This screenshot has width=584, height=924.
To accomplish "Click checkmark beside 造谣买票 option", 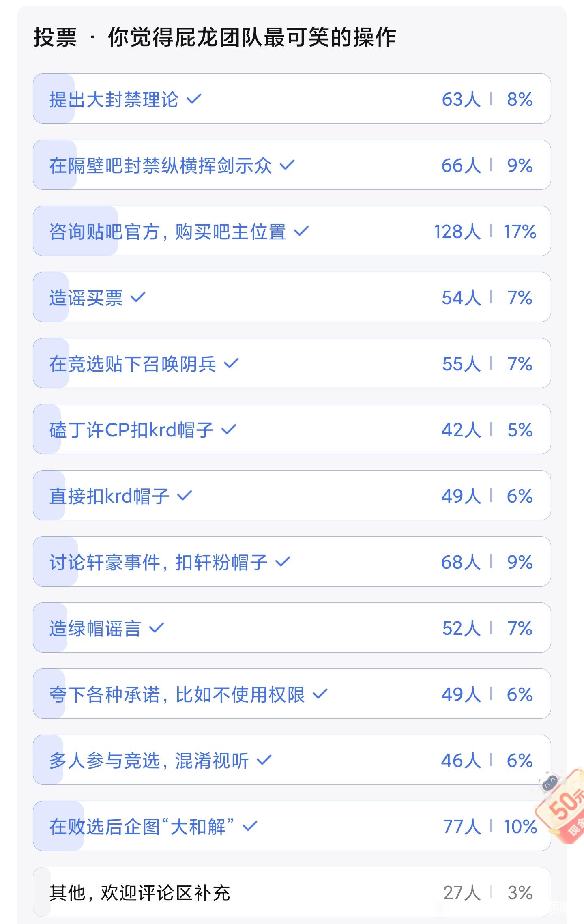I will click(138, 297).
